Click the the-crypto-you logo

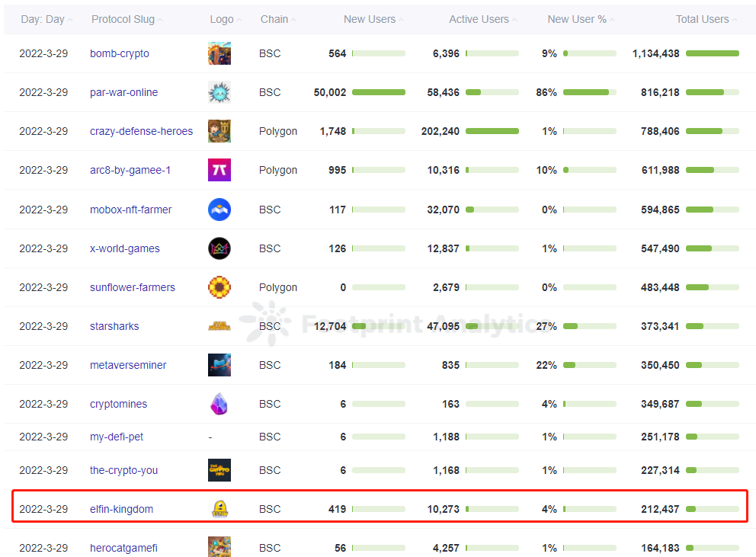219,470
